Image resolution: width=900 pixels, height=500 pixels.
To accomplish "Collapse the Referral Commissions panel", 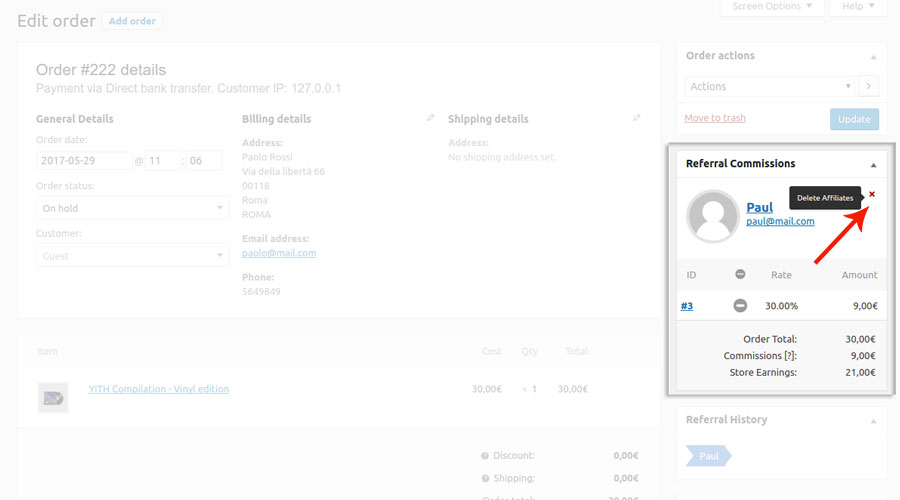I will [x=873, y=164].
